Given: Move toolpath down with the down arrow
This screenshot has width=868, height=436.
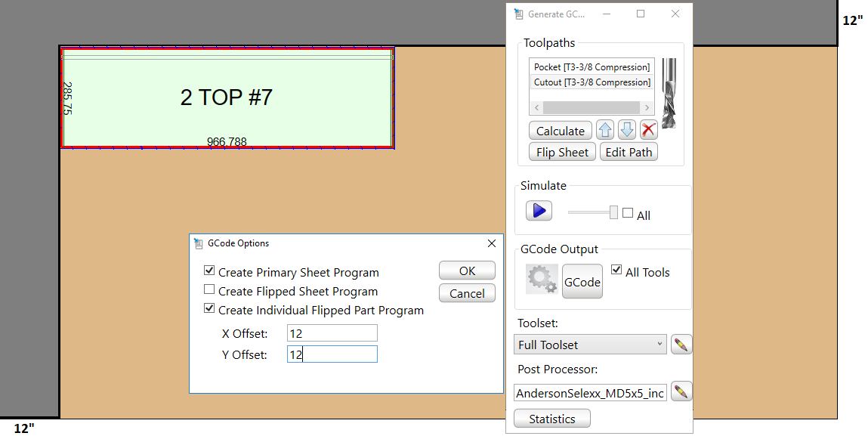Looking at the screenshot, I should coord(626,130).
